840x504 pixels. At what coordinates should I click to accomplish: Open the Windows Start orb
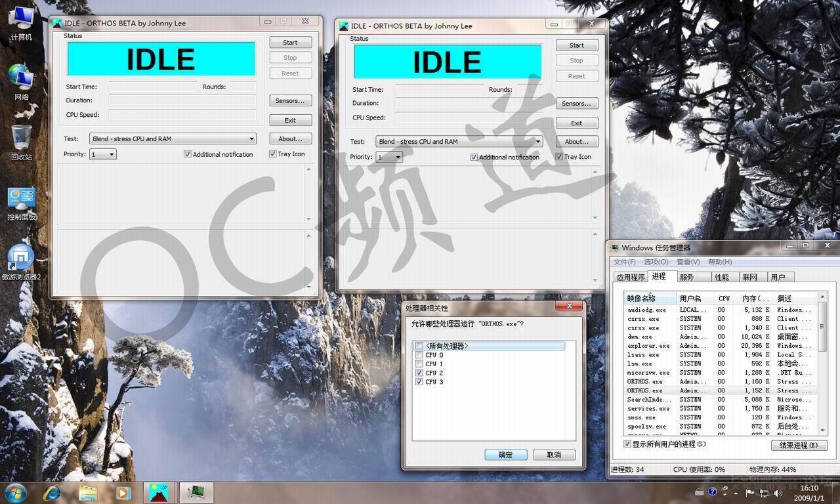coord(15,492)
